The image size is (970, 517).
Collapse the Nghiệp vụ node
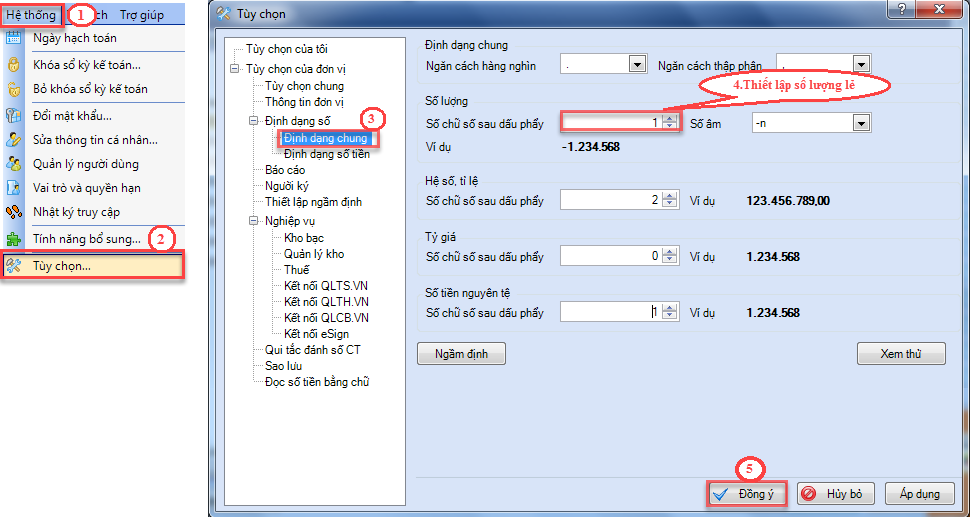click(253, 221)
